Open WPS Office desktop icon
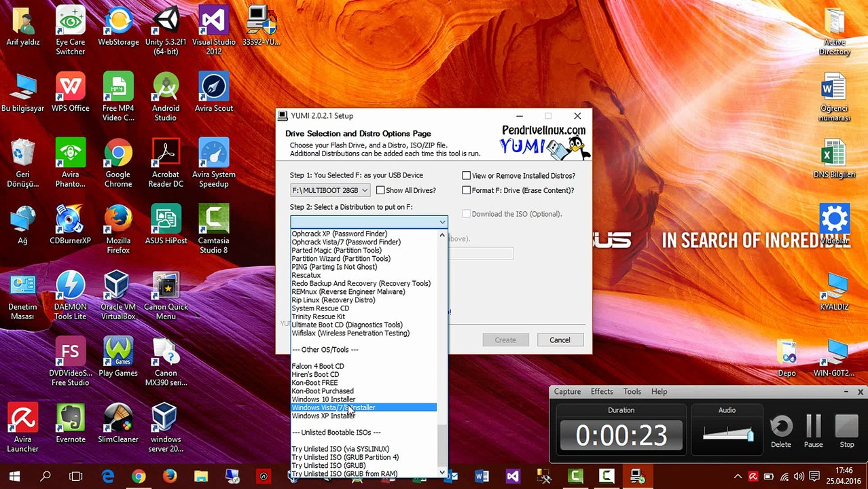This screenshot has width=868, height=489. click(71, 92)
